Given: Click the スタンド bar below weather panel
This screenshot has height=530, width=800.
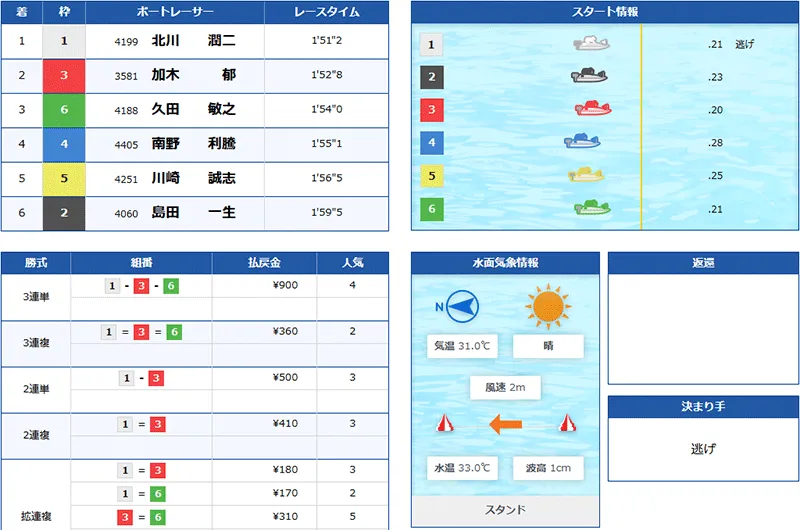Looking at the screenshot, I should pyautogui.click(x=505, y=510).
